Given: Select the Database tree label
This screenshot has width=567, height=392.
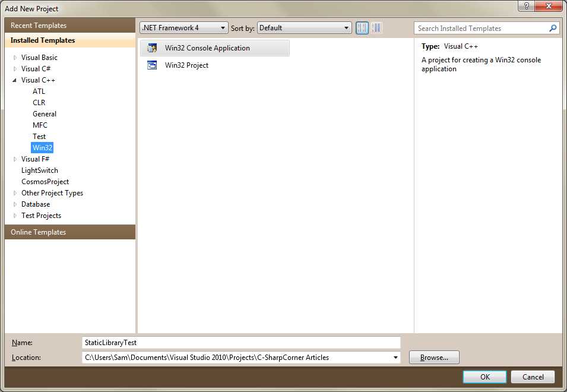Looking at the screenshot, I should click(36, 204).
